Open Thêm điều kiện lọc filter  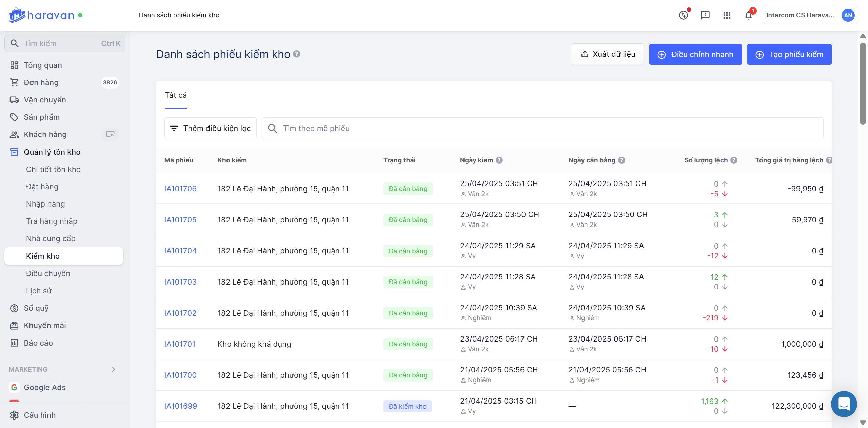211,128
